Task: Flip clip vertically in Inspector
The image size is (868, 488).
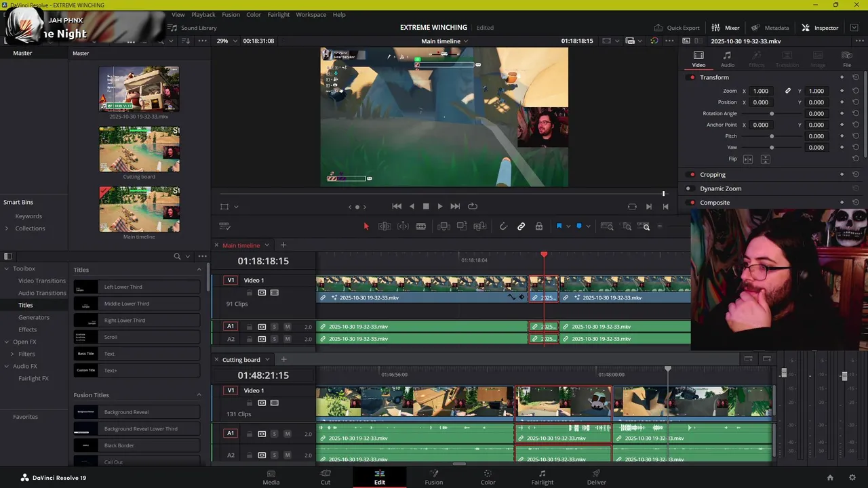Action: (x=765, y=159)
